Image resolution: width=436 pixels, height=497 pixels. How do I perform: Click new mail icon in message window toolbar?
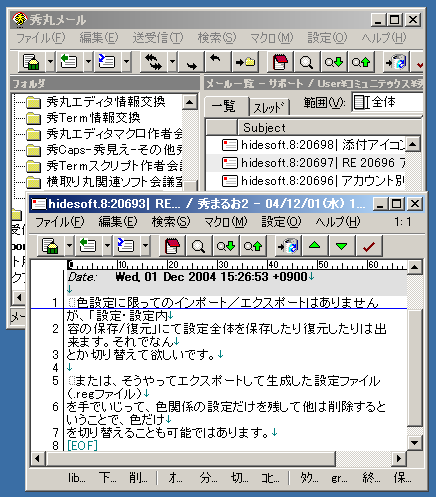pyautogui.click(x=50, y=246)
